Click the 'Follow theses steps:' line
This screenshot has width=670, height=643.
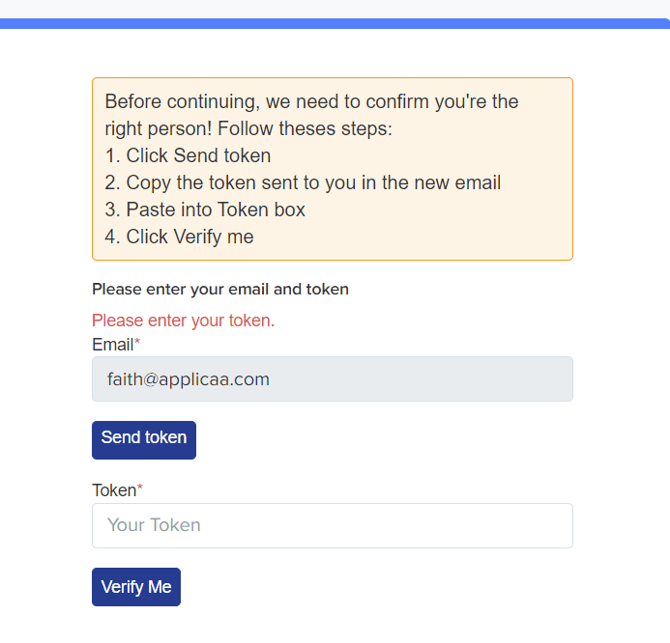[305, 129]
